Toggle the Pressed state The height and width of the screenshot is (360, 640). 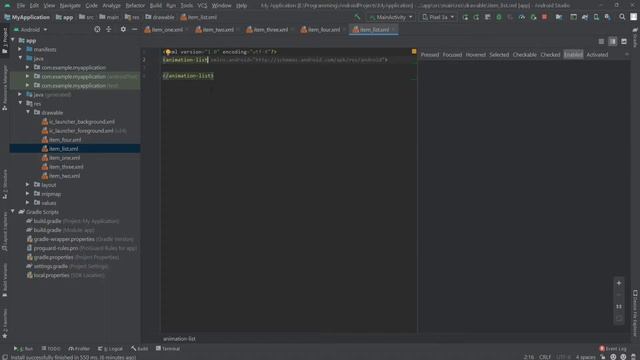tap(430, 55)
